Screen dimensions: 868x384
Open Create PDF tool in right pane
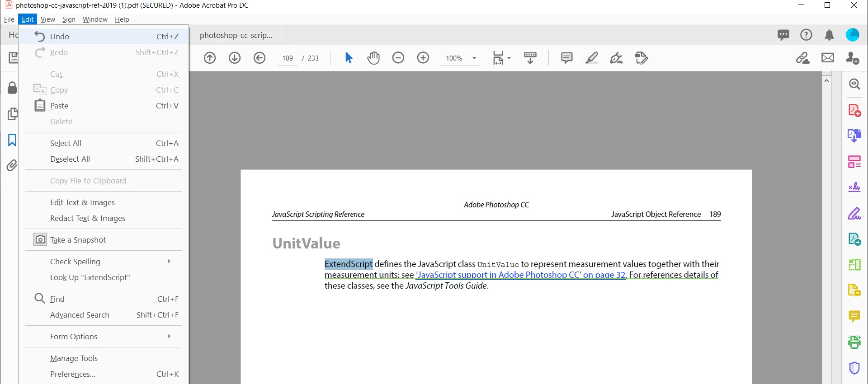[854, 110]
